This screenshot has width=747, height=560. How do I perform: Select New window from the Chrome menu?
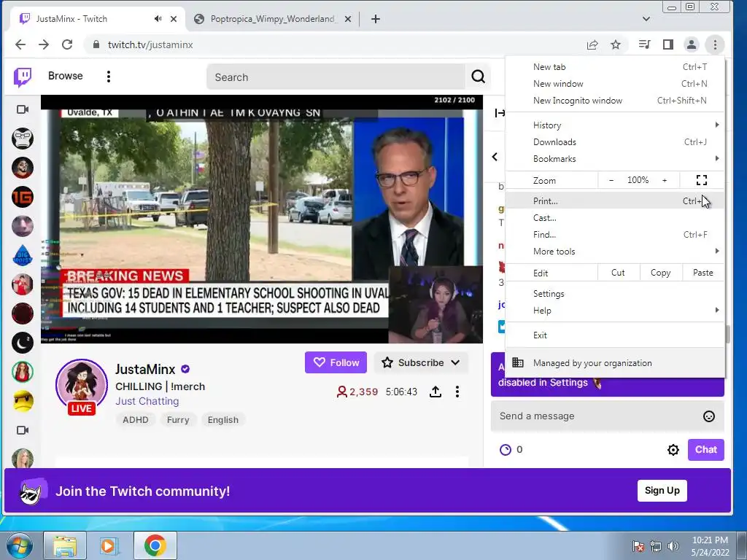614,84
